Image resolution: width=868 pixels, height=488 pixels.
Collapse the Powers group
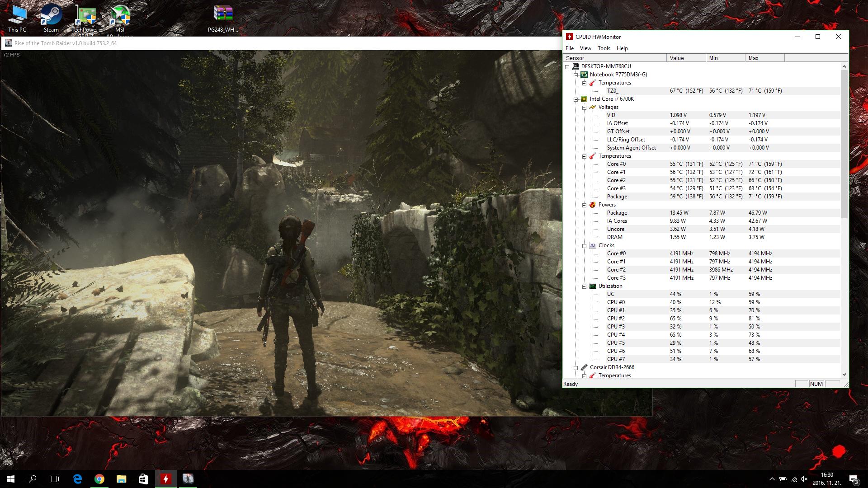[585, 205]
